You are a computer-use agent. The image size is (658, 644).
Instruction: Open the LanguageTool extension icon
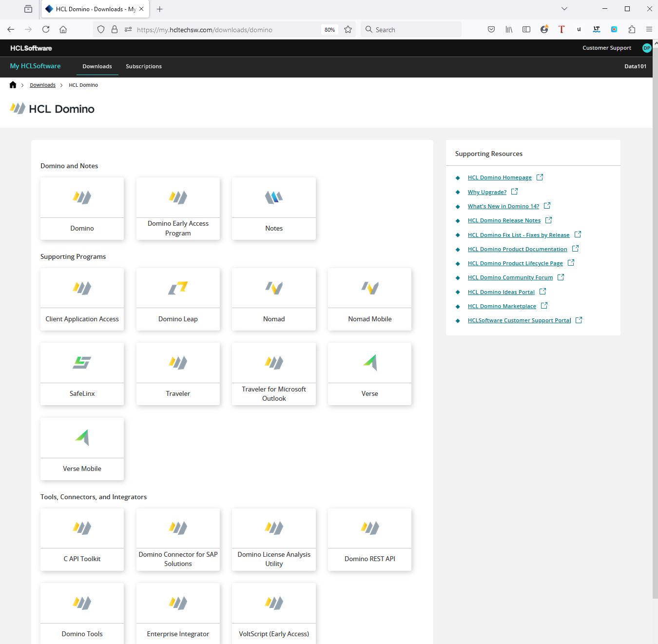point(596,29)
